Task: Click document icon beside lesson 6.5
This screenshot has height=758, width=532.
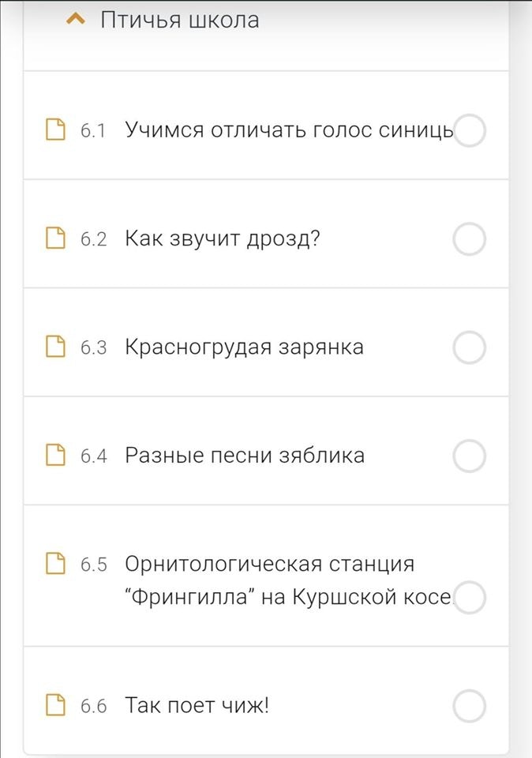Action: pyautogui.click(x=55, y=564)
